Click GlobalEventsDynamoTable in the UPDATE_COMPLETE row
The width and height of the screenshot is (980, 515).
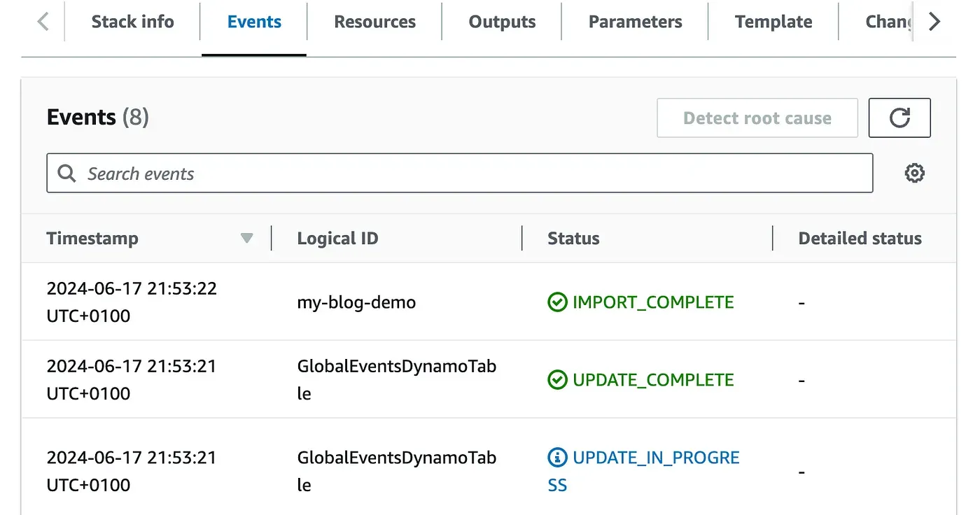397,379
